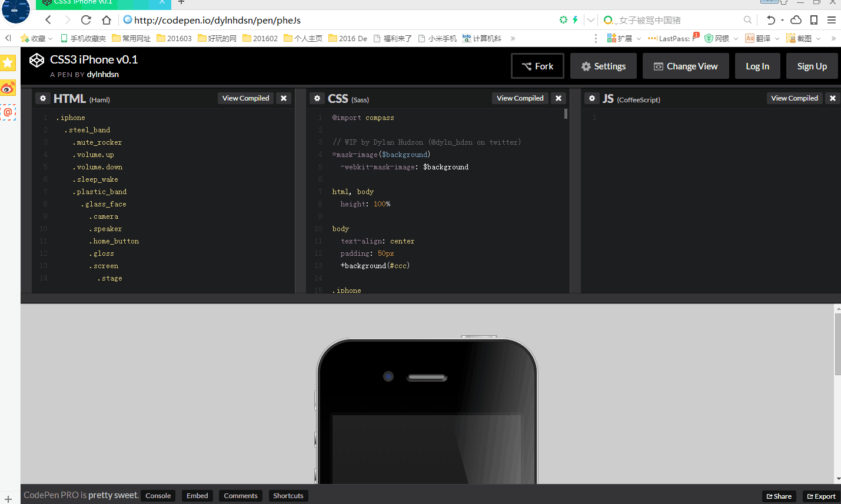
Task: Expand the 扩展 extensions dropdown
Action: coord(639,39)
